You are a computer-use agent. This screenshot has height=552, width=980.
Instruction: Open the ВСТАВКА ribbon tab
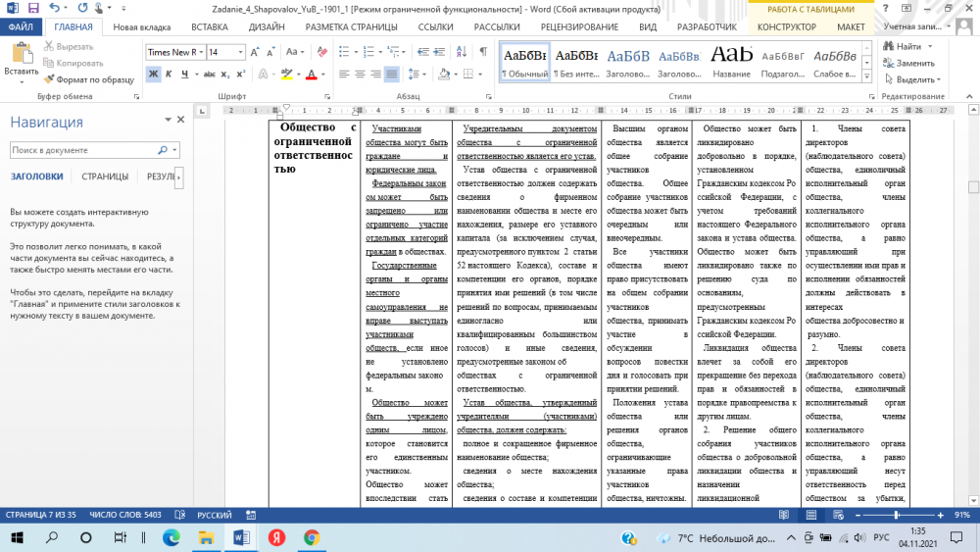210,27
